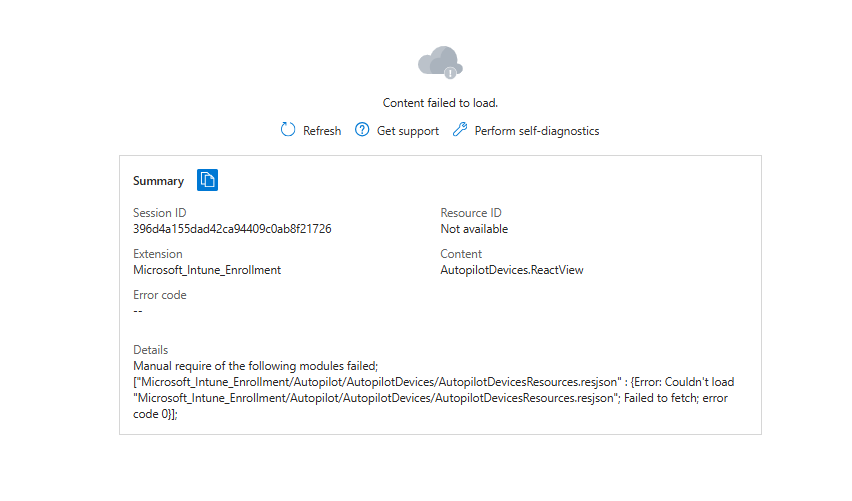Click the Content failed to load message

click(x=440, y=103)
